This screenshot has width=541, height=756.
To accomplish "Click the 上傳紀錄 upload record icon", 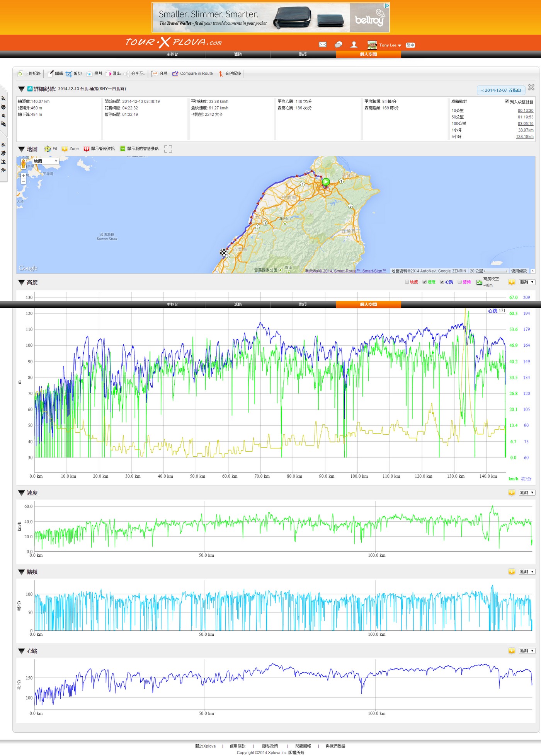I will click(20, 73).
